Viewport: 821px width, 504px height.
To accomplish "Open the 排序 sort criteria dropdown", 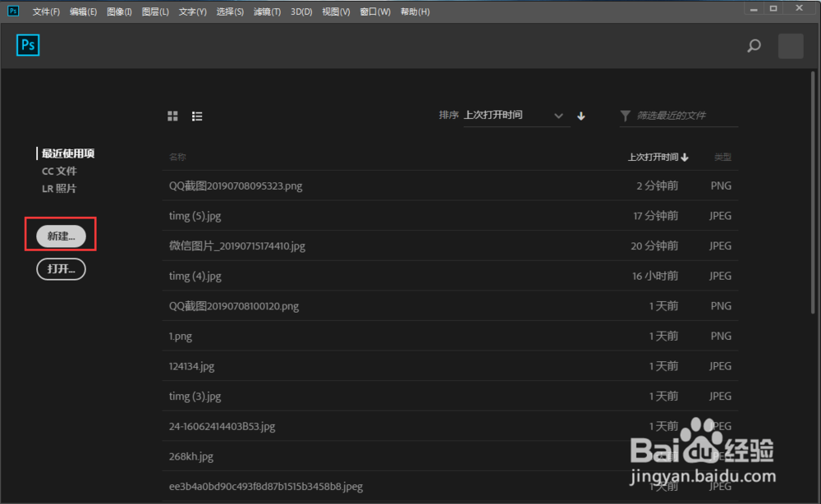I will tap(513, 116).
